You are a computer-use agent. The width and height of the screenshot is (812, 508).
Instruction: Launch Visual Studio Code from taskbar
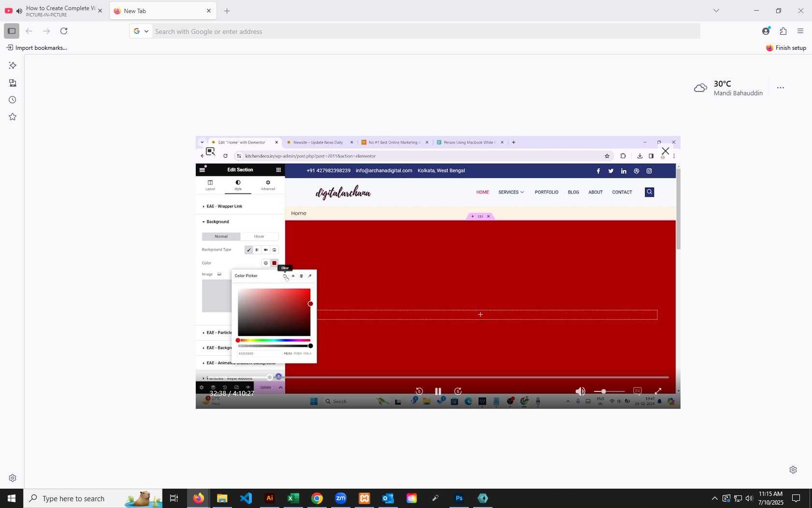coord(246,498)
